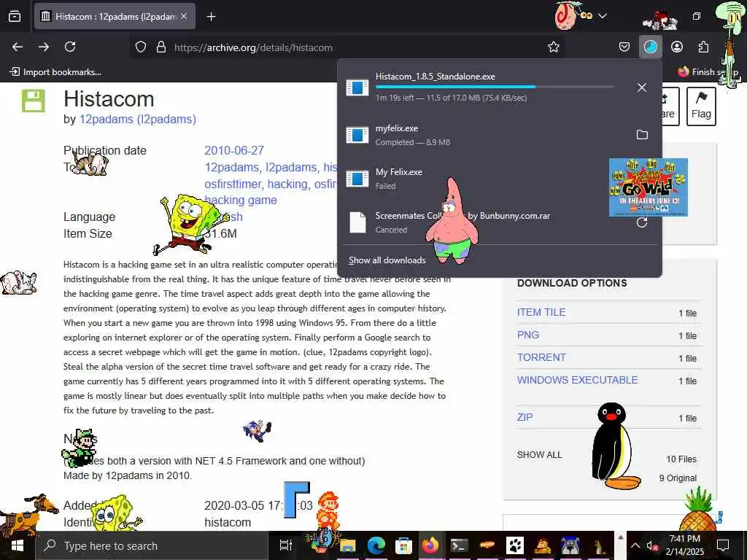Screen dimensions: 747x560
Task: Open Task View on the taskbar
Action: 285,545
